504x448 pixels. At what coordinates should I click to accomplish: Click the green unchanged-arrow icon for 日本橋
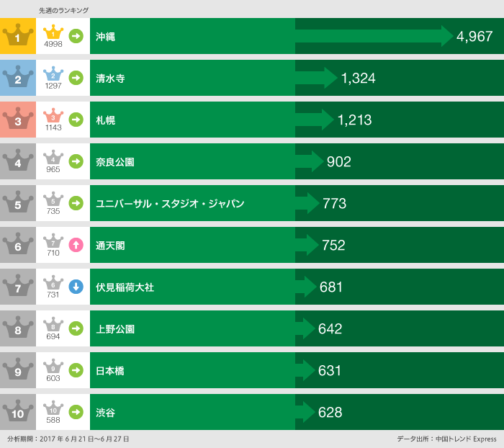(x=76, y=370)
